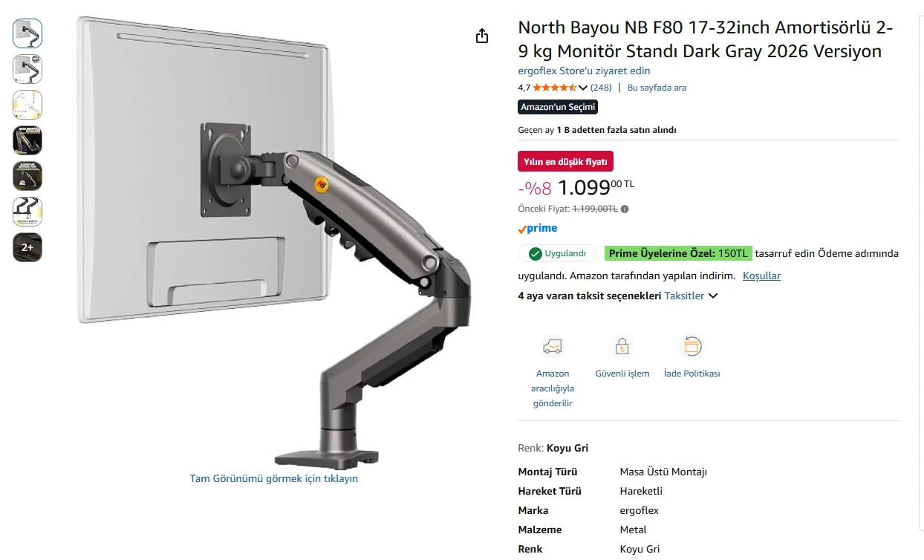Select the first product thumbnail
This screenshot has width=924, height=560.
point(27,33)
